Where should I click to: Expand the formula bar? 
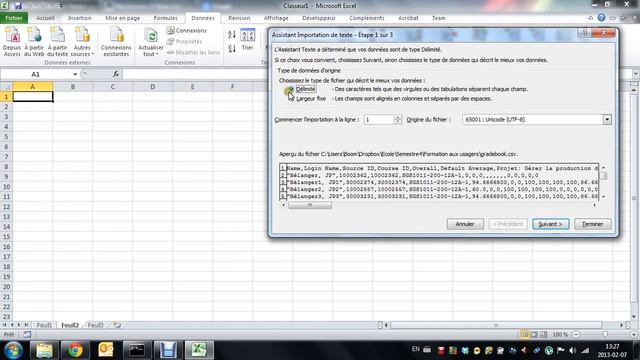pos(636,74)
